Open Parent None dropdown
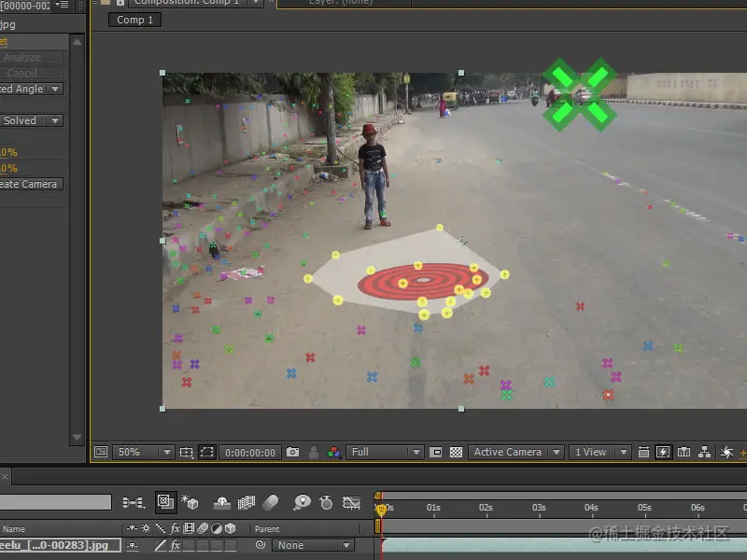 coord(313,545)
